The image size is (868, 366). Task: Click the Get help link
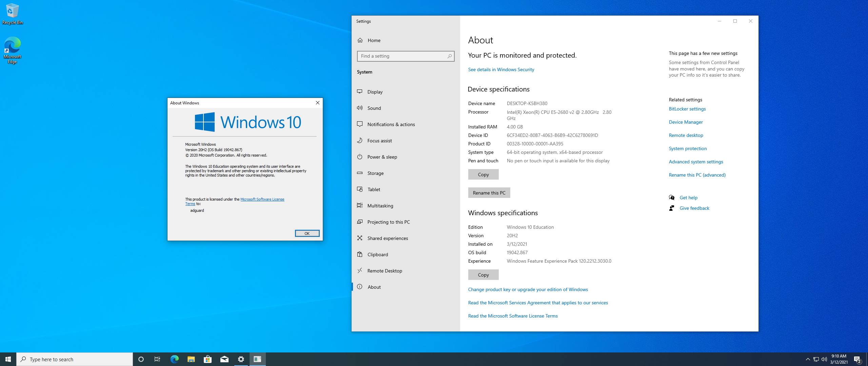(688, 198)
